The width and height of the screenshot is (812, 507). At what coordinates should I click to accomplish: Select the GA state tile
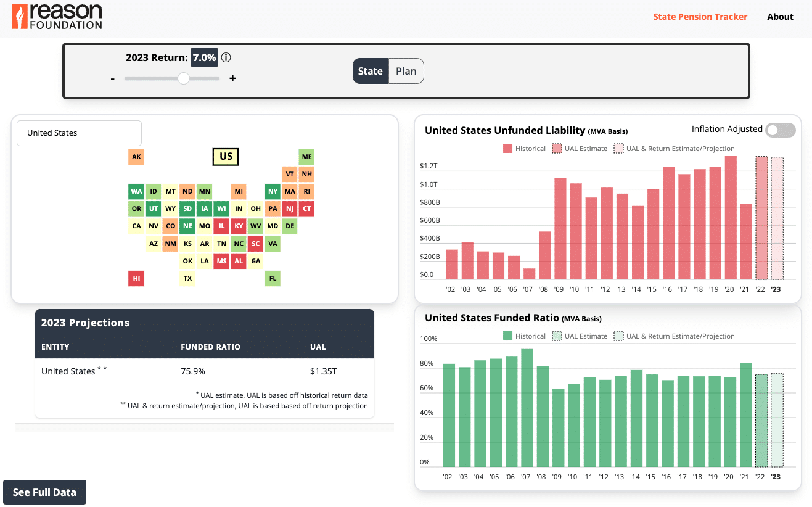tap(256, 261)
